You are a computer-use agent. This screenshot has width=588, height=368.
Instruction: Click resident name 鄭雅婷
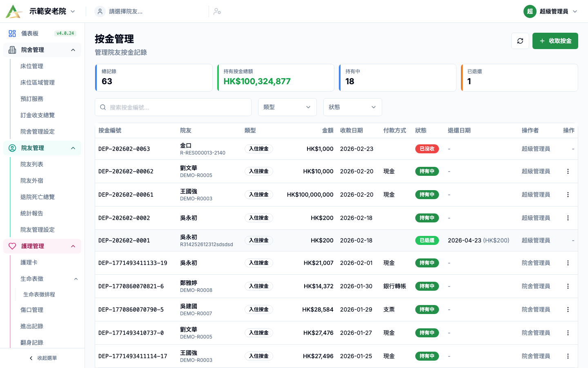[x=189, y=283]
